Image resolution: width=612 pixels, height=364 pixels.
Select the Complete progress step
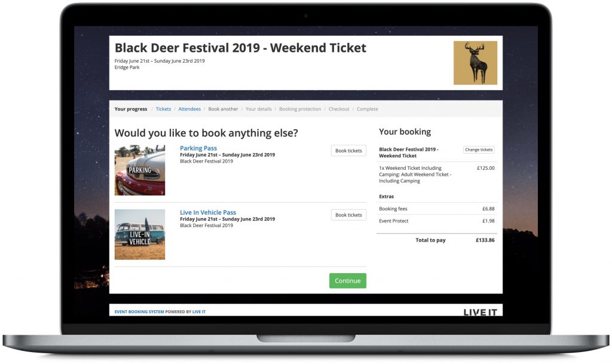[x=368, y=109]
